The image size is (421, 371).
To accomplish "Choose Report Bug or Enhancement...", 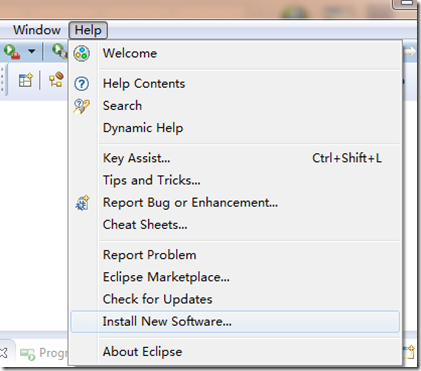I will point(235,203).
